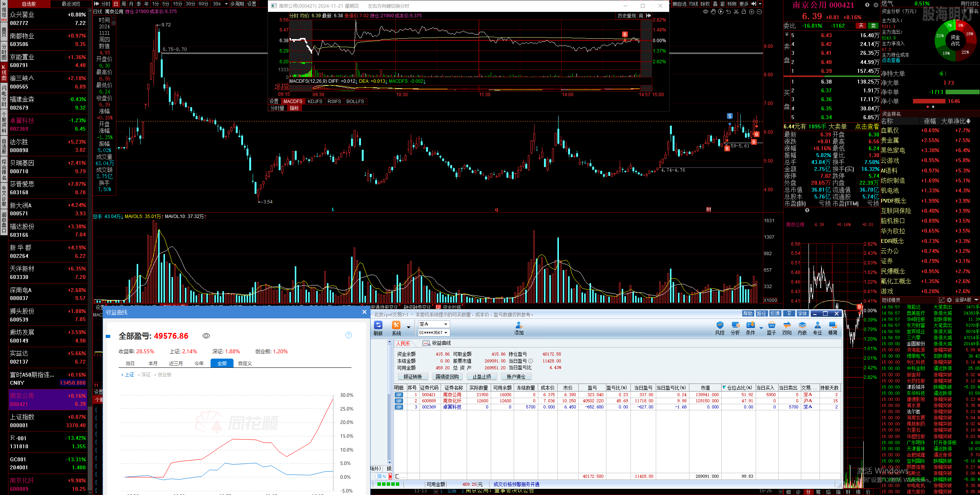The width and height of the screenshot is (980, 495).
Task: Toggle 除权 ex-rights adjustment on chart
Action: tap(705, 4)
